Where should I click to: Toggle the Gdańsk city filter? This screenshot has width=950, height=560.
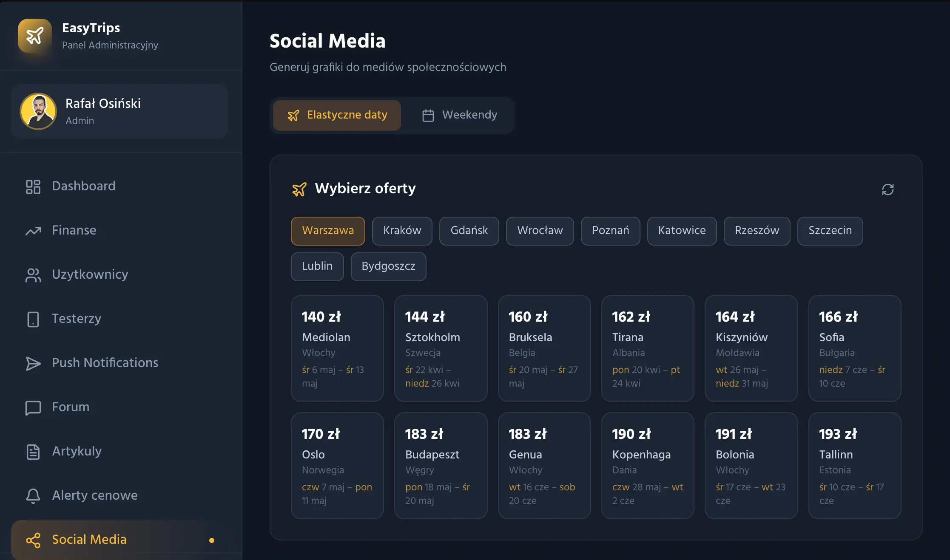469,231
